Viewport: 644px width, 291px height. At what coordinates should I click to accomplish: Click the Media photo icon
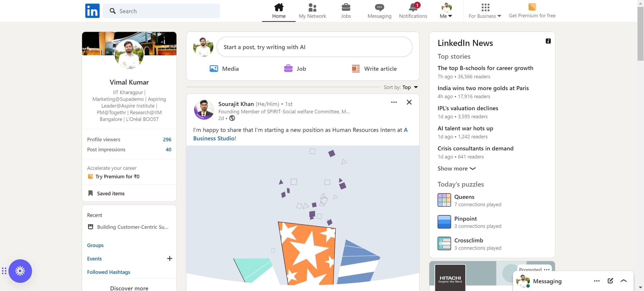pos(214,68)
